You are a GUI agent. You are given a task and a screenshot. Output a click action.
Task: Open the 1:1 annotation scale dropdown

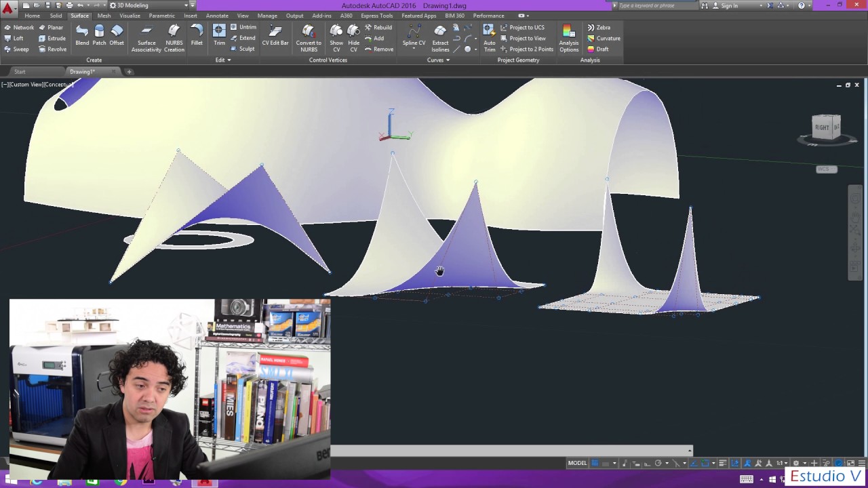click(782, 464)
